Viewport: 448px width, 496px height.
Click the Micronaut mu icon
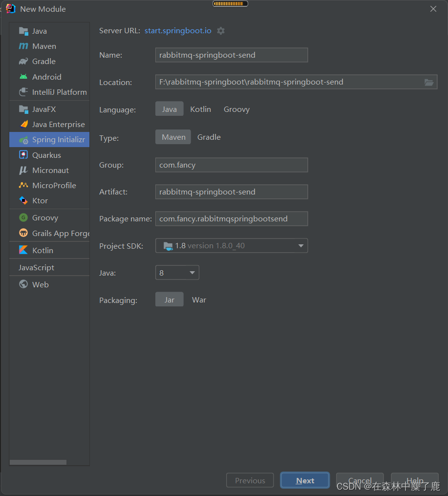(x=23, y=170)
